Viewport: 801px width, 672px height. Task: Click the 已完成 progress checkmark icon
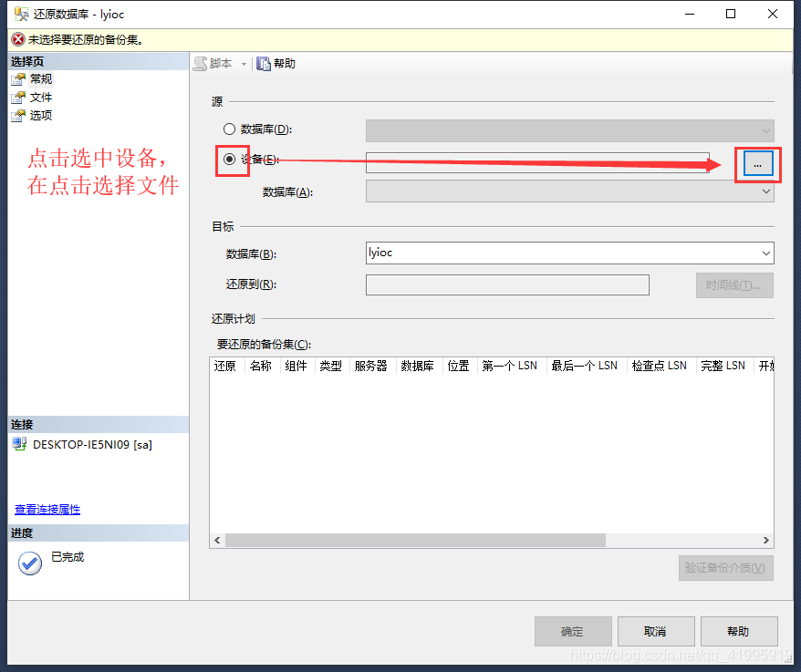point(29,563)
